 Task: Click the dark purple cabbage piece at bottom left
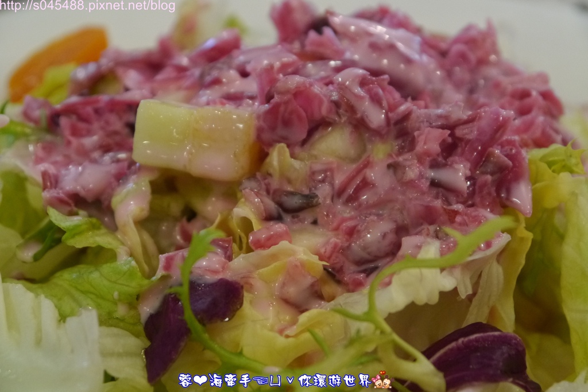click(189, 321)
